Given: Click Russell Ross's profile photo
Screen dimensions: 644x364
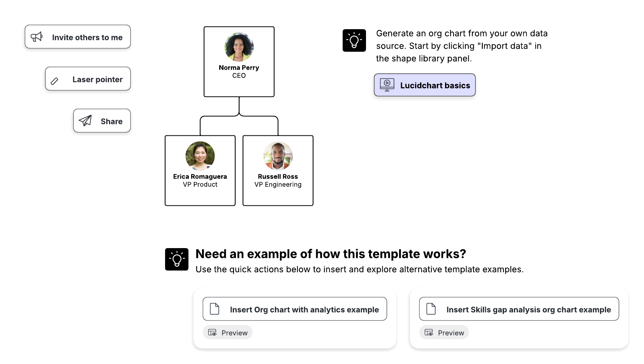Looking at the screenshot, I should point(278,156).
